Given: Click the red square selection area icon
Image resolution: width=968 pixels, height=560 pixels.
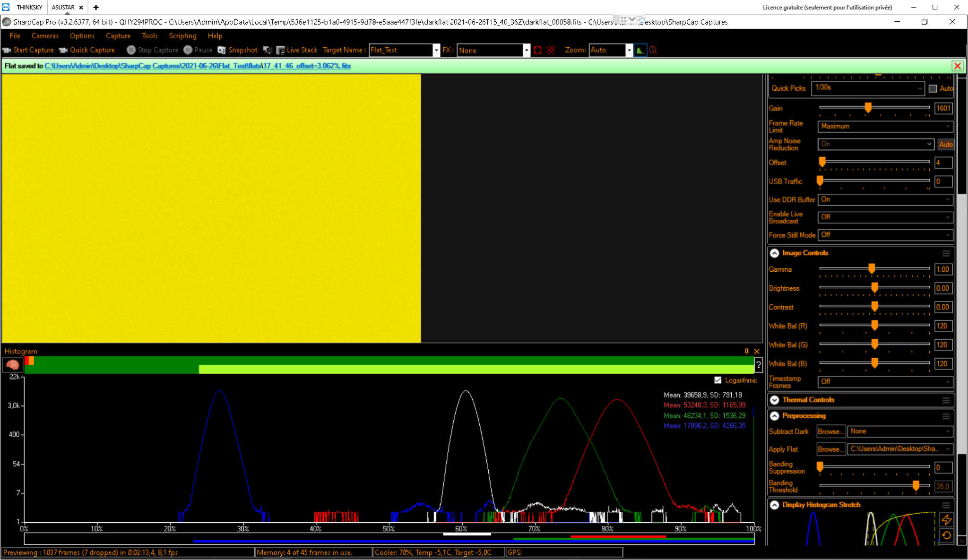Looking at the screenshot, I should pos(537,50).
